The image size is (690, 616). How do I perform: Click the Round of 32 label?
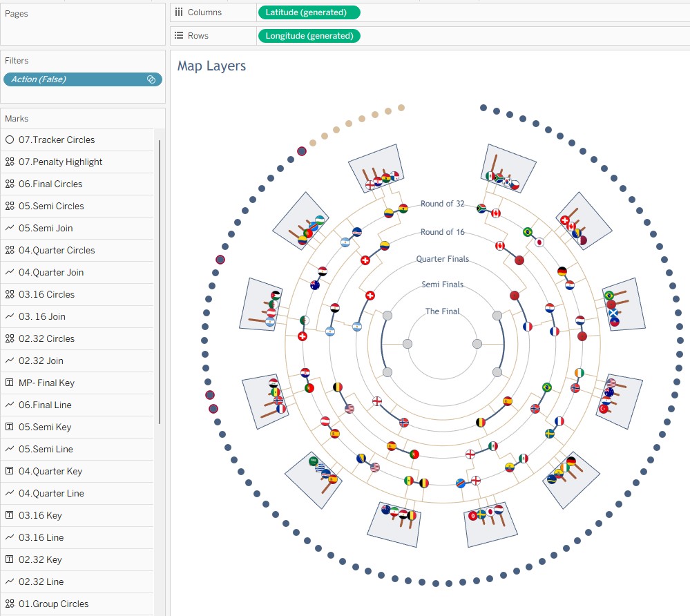pyautogui.click(x=442, y=204)
